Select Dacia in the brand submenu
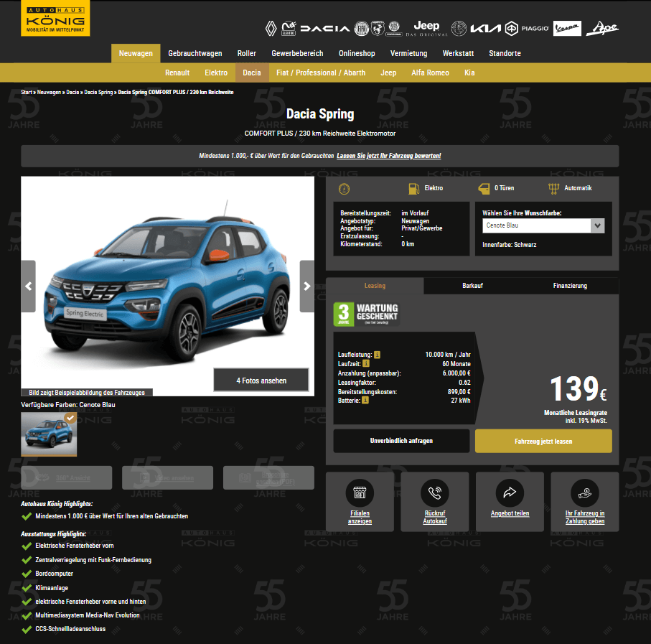 click(x=252, y=73)
